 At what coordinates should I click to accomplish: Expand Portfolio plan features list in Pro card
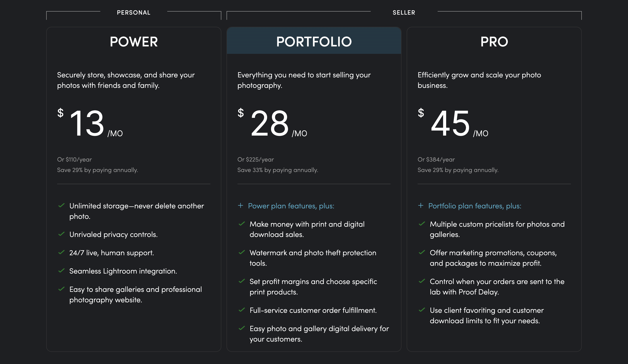pyautogui.click(x=475, y=206)
